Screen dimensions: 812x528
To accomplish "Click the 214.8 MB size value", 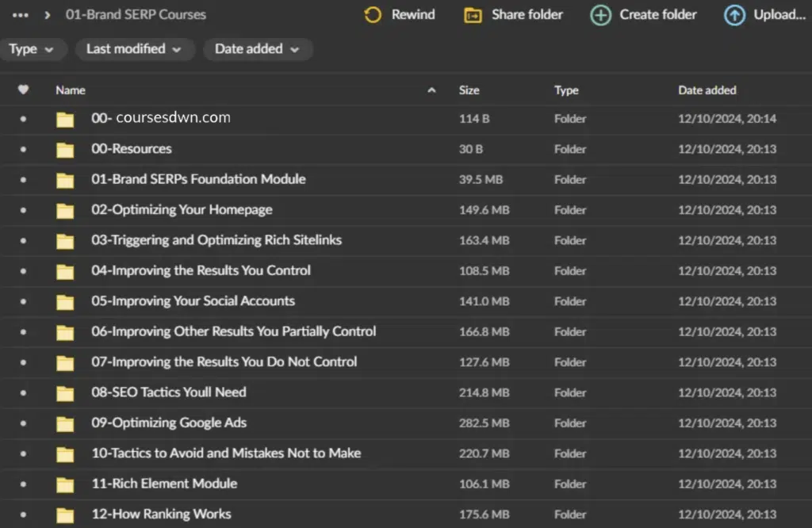I will click(485, 392).
